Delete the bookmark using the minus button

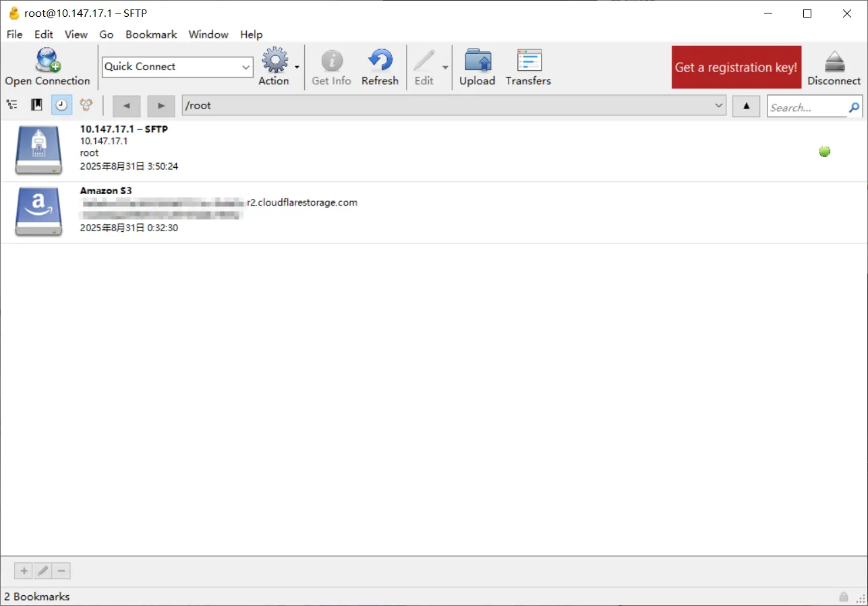pos(61,571)
